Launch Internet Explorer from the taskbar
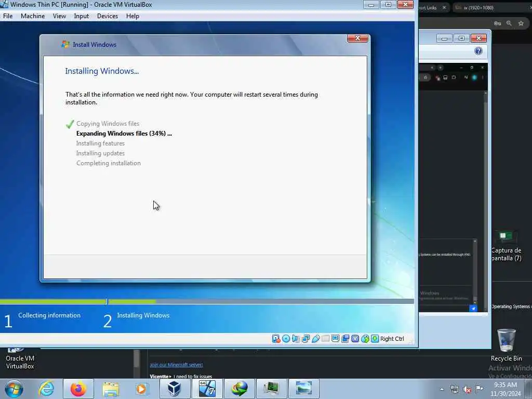Viewport: 532px width, 399px height. click(x=46, y=389)
